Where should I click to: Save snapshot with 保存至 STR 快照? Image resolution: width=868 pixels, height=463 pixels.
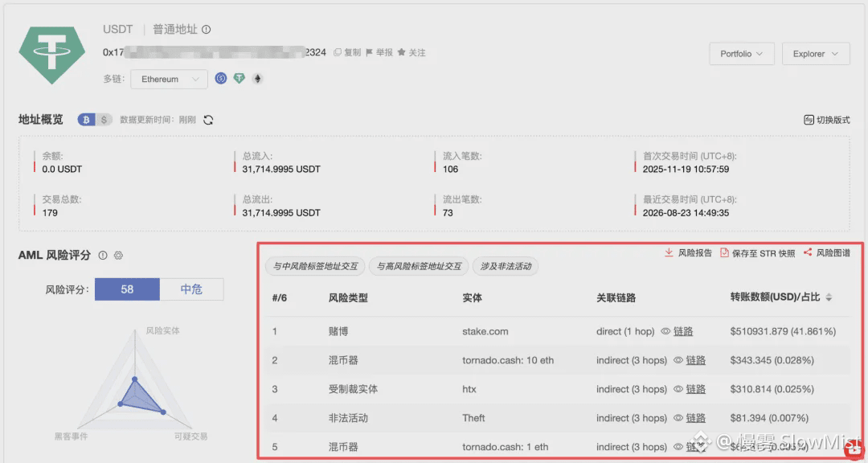[x=757, y=252]
